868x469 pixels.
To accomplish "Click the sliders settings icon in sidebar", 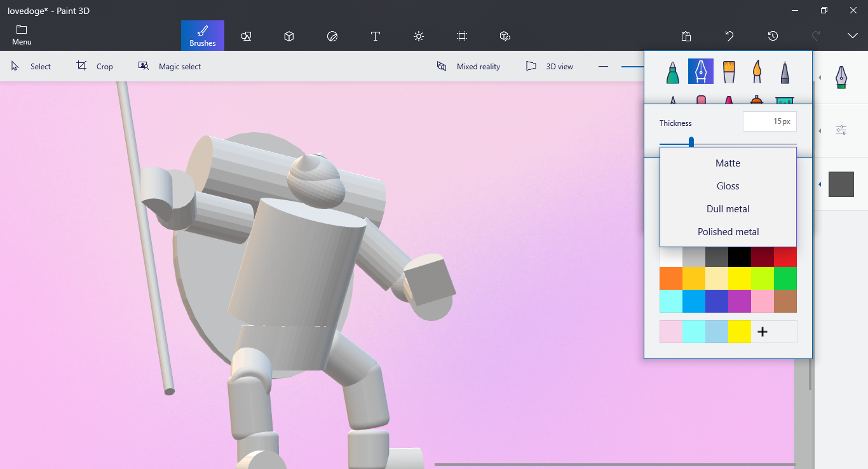I will (x=841, y=130).
